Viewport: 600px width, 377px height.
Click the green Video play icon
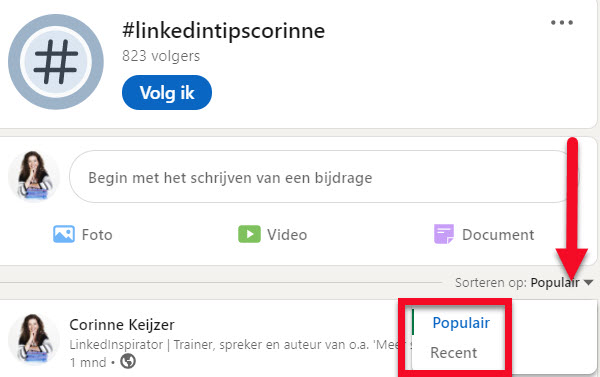[249, 234]
